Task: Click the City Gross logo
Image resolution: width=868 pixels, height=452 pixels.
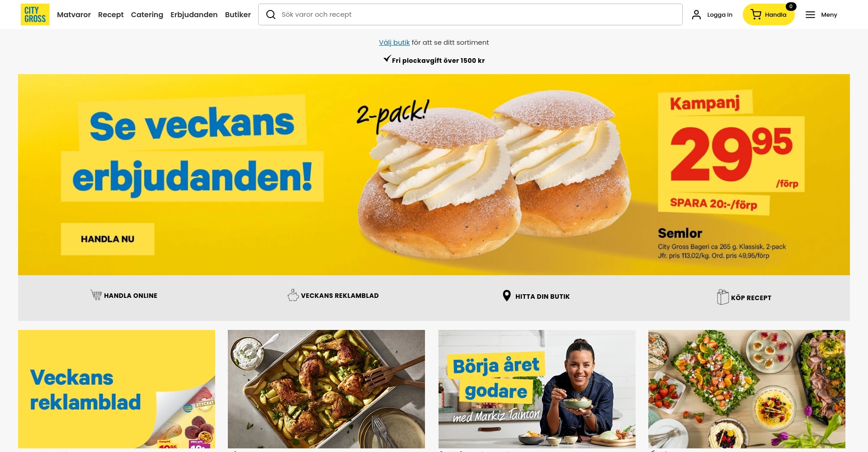Action: [35, 14]
